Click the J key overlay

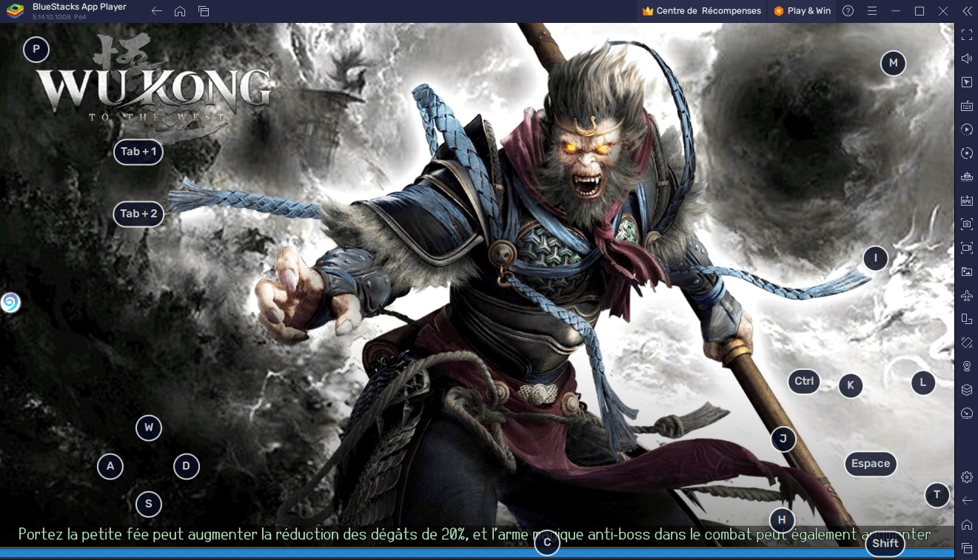click(783, 439)
